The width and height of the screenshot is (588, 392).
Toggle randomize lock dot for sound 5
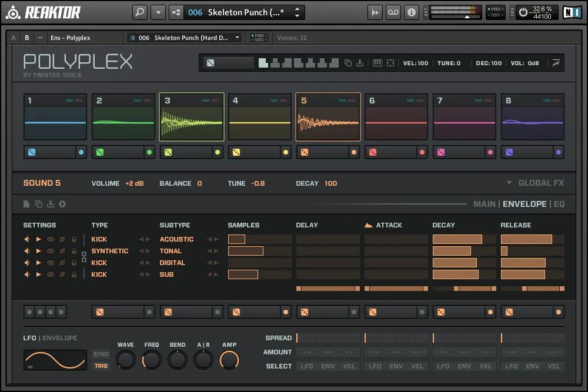(x=353, y=152)
